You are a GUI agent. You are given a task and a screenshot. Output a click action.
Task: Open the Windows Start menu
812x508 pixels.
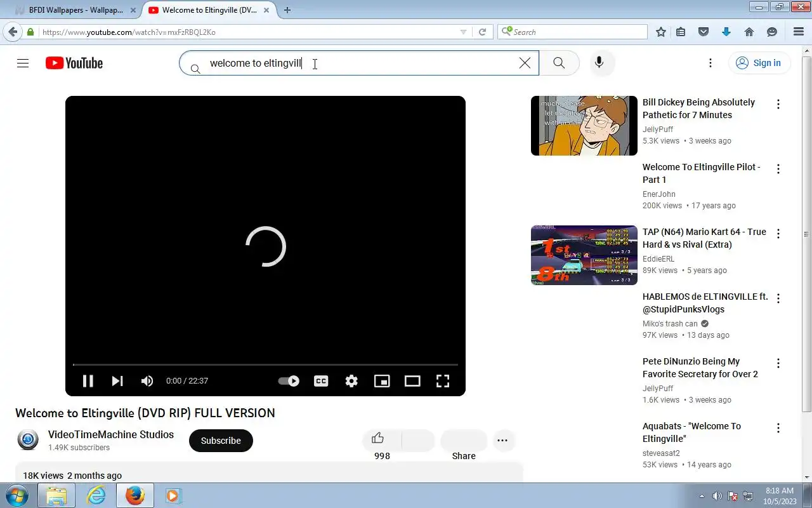[x=16, y=495]
